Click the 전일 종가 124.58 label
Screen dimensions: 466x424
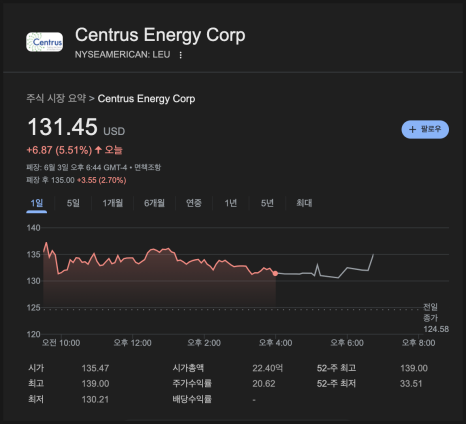pyautogui.click(x=436, y=318)
